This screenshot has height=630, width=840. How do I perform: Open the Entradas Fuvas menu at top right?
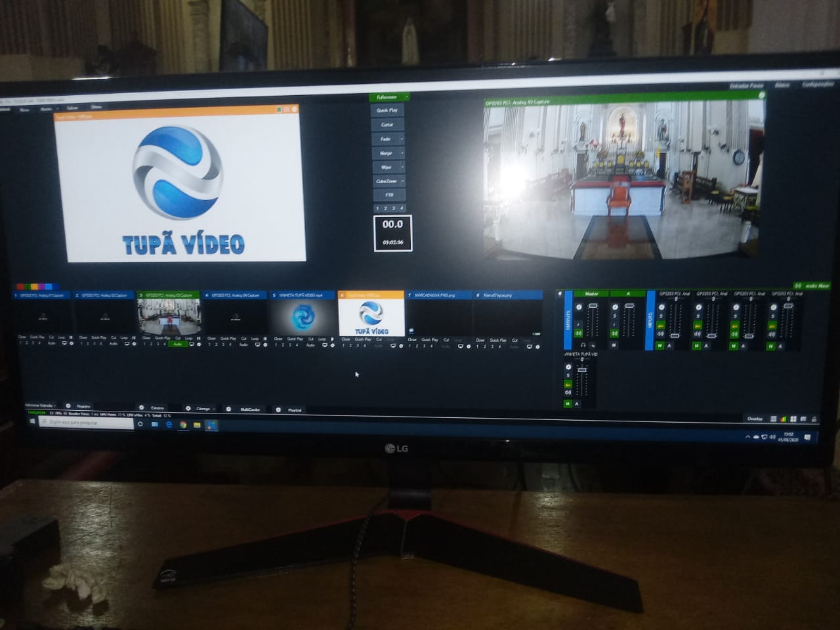pos(746,86)
